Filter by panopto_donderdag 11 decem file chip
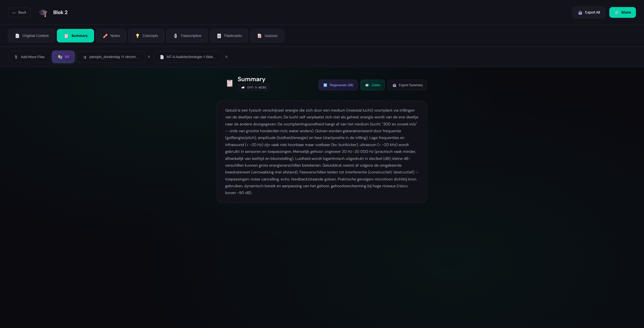 (x=111, y=57)
